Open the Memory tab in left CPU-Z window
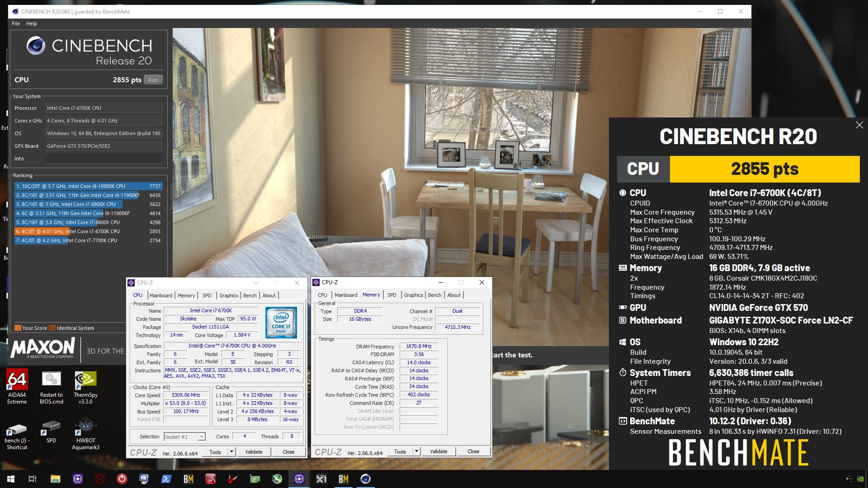The height and width of the screenshot is (488, 868). tap(186, 296)
